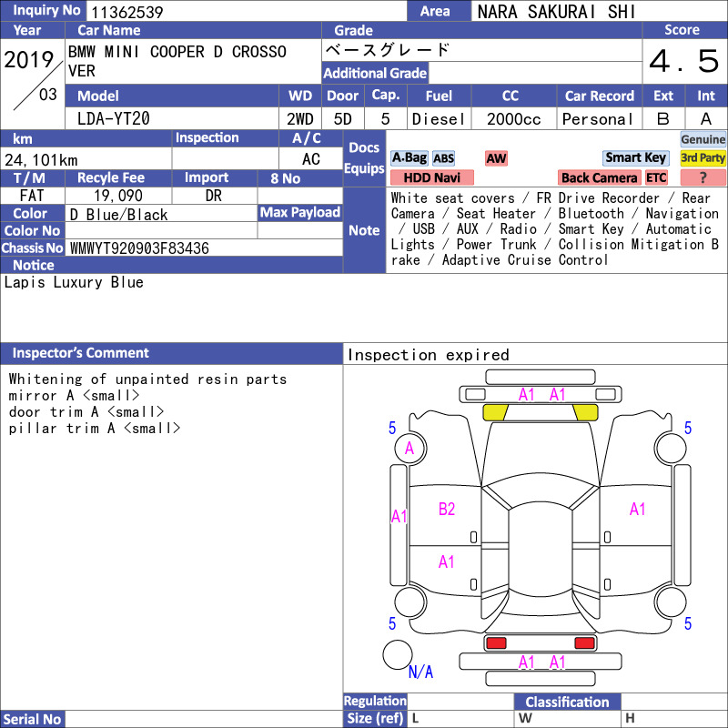Select the Back Camera badge
The image size is (728, 728).
click(599, 177)
